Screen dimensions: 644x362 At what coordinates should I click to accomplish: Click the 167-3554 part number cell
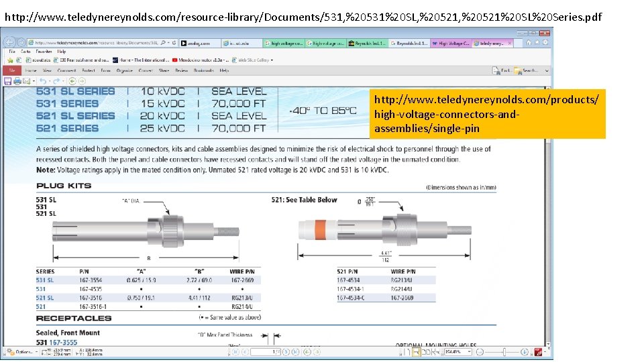pyautogui.click(x=91, y=280)
